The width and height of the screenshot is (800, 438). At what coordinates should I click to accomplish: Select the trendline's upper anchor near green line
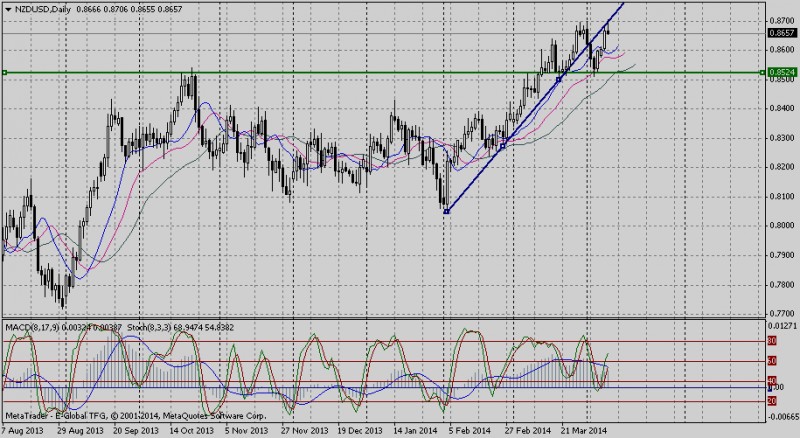(x=559, y=78)
